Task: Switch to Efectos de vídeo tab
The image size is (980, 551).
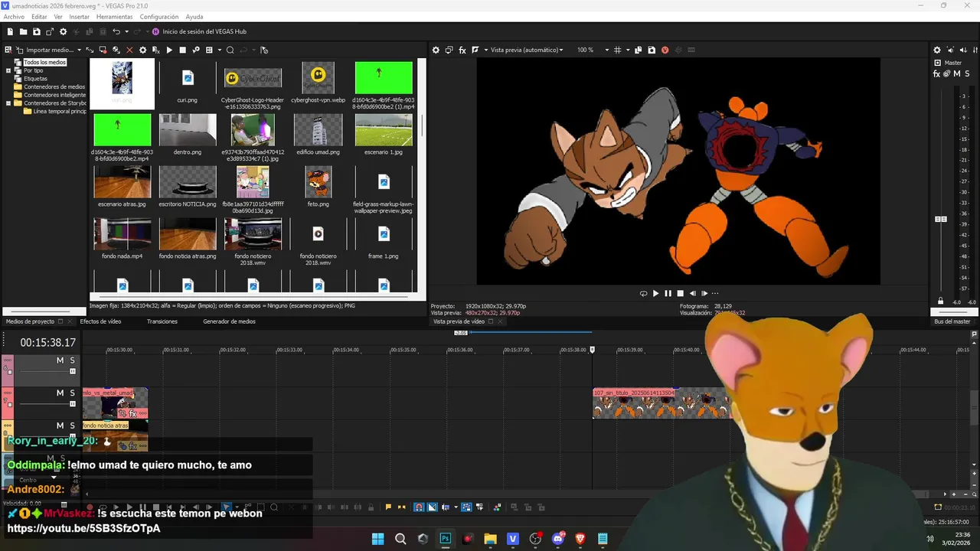Action: (x=100, y=321)
